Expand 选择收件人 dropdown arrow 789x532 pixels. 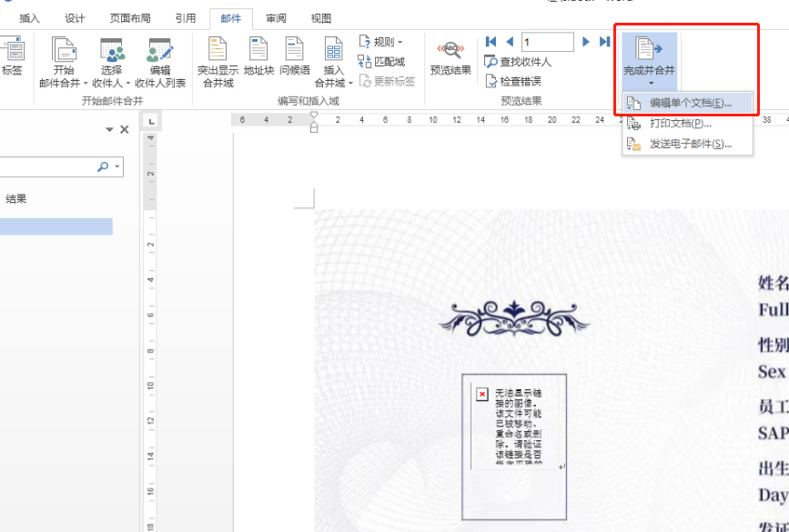click(x=127, y=83)
